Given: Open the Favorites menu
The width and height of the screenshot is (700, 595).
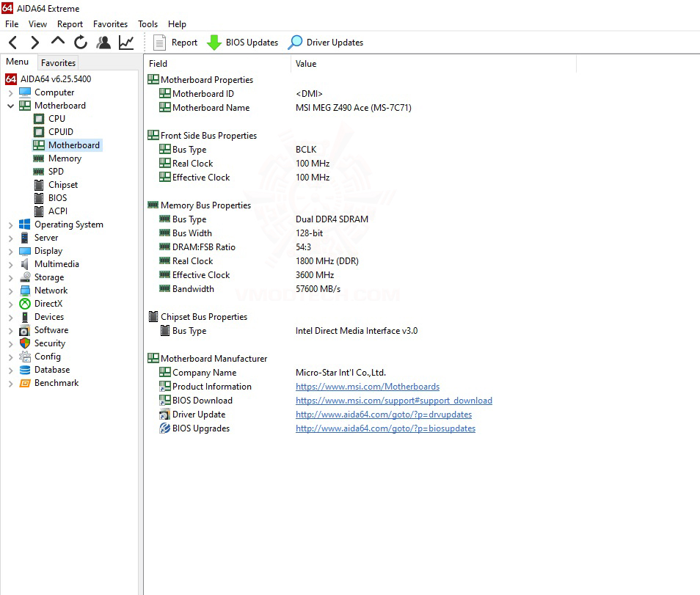Looking at the screenshot, I should point(110,24).
